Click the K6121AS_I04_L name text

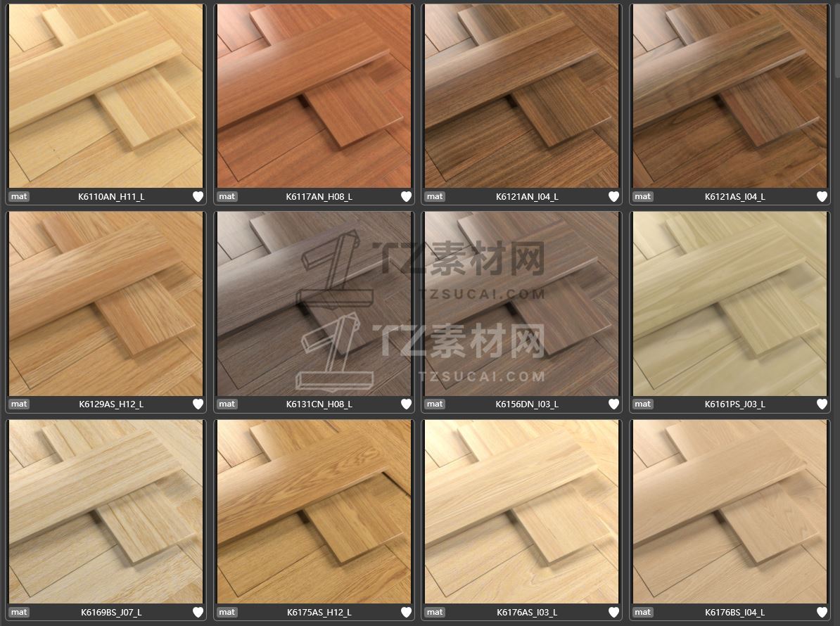[x=735, y=196]
